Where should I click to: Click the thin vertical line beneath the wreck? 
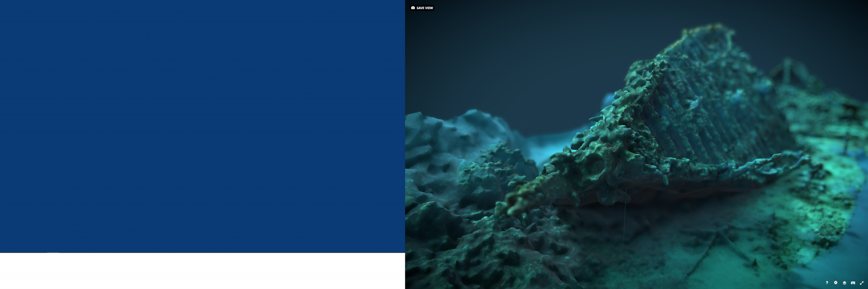[x=625, y=224]
